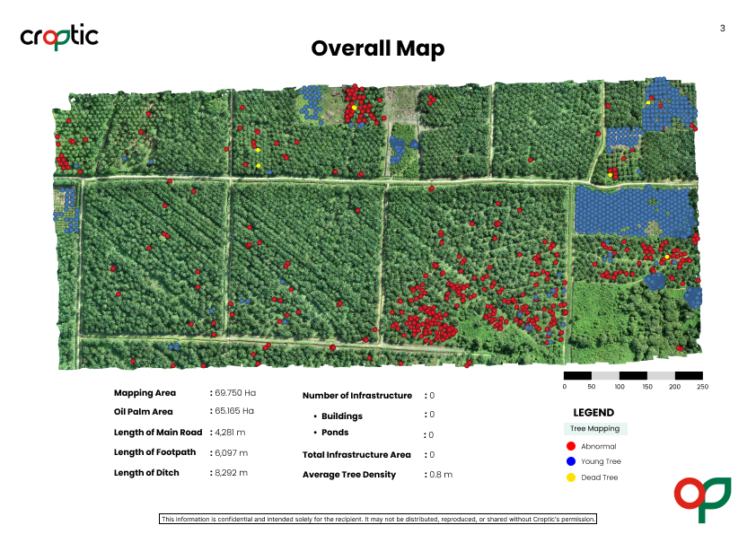756x534 pixels.
Task: Click the Buildings bullet item
Action: click(x=341, y=416)
